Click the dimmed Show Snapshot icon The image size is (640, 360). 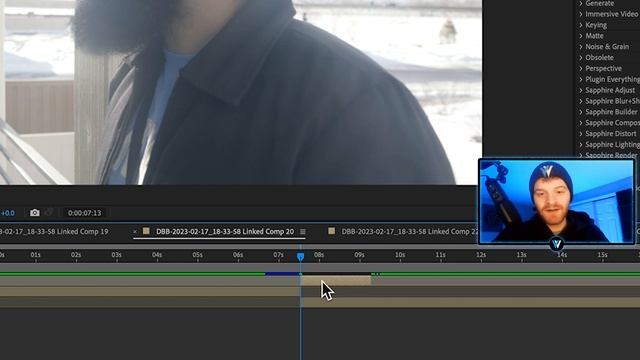click(x=49, y=212)
